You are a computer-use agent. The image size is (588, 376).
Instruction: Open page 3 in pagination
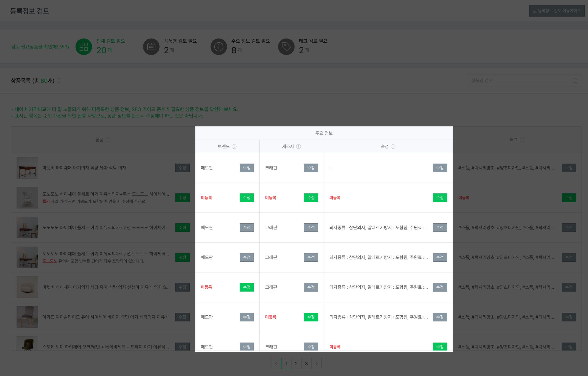306,363
